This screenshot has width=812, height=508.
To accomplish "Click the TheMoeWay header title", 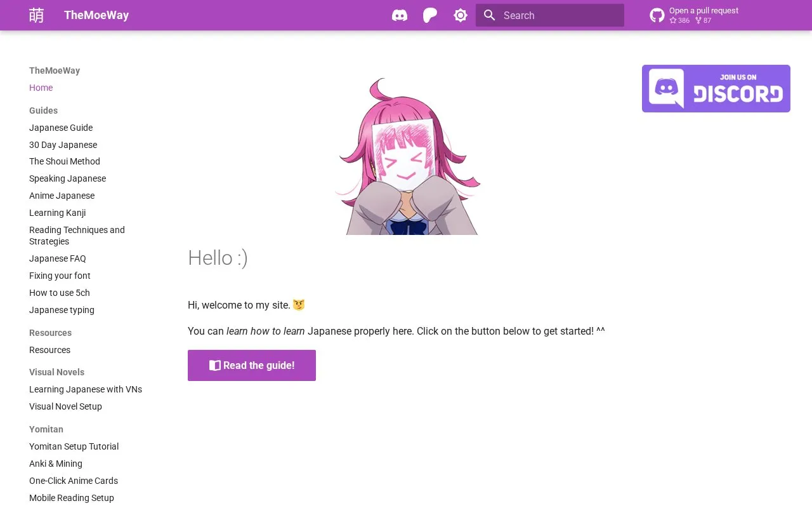I will tap(96, 15).
